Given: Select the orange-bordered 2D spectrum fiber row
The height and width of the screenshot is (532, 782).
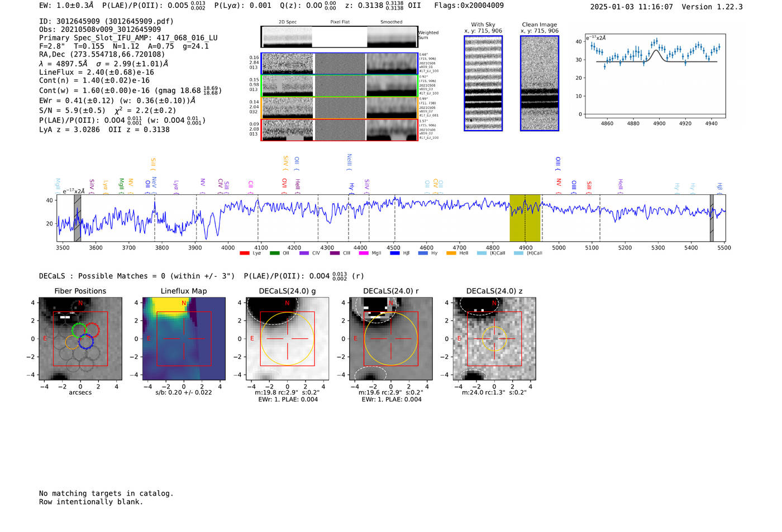Looking at the screenshot, I should click(340, 108).
